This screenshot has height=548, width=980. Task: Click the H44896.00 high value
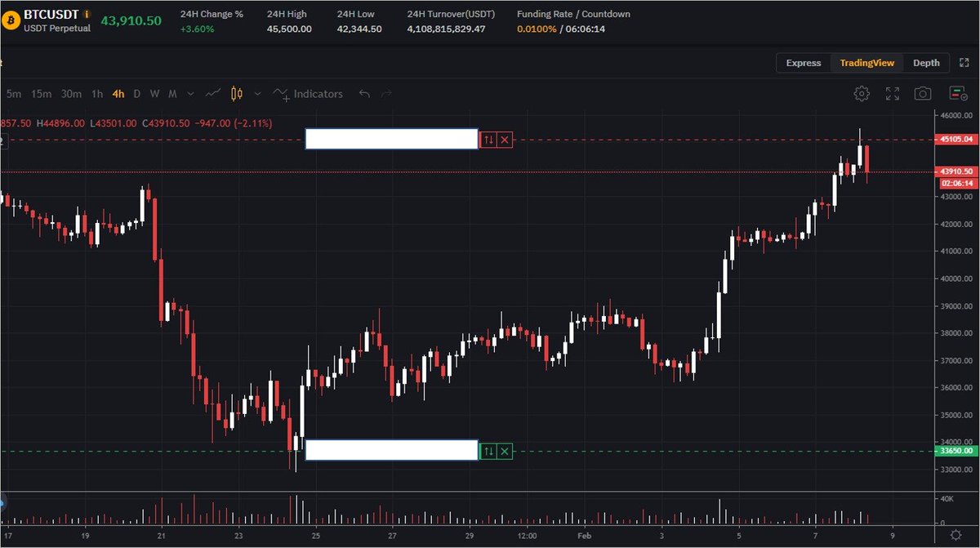click(60, 123)
